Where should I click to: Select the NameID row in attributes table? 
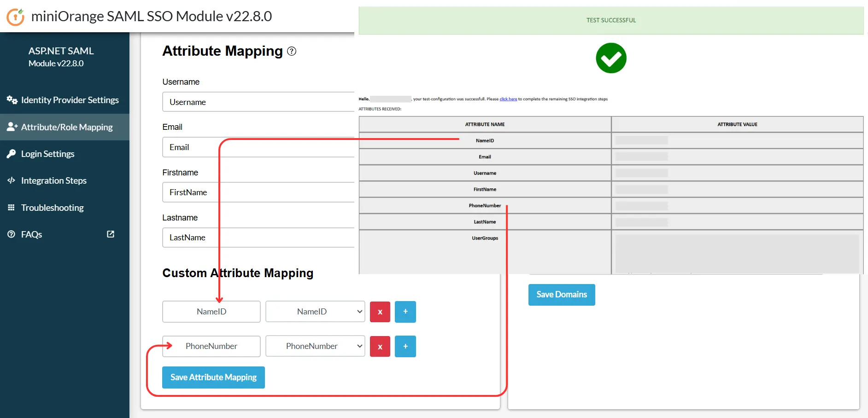pos(611,140)
